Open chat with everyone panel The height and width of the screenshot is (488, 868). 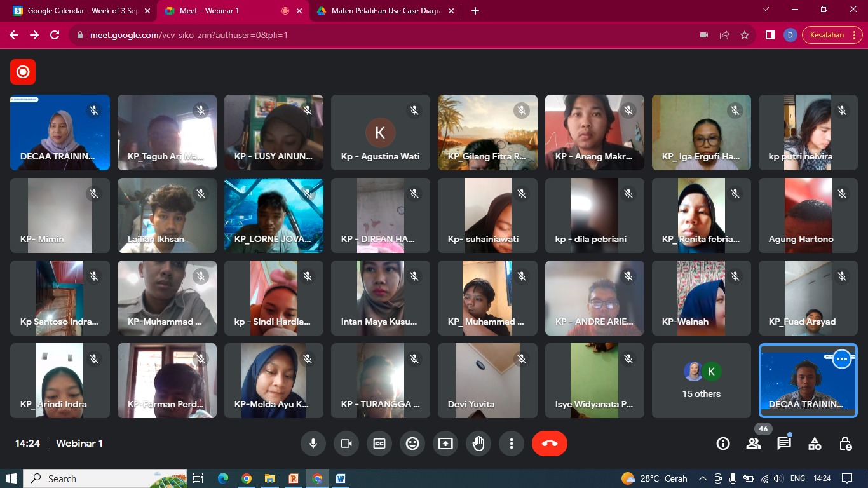point(784,444)
